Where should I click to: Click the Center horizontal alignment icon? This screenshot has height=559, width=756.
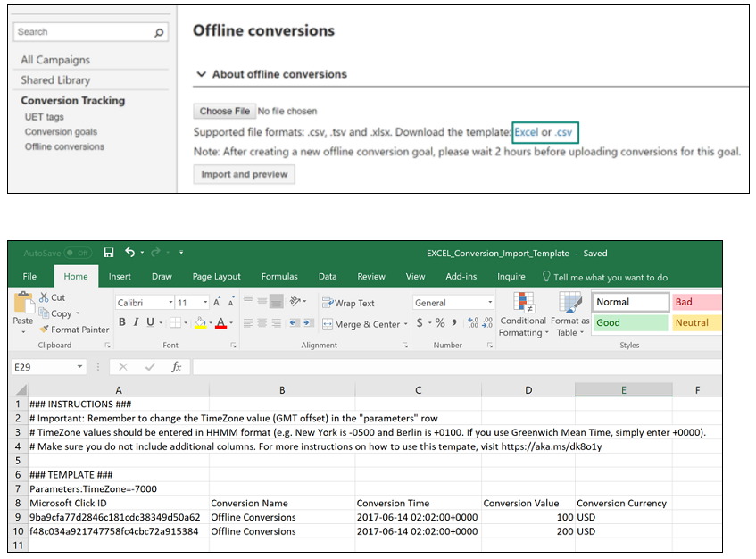(x=262, y=323)
